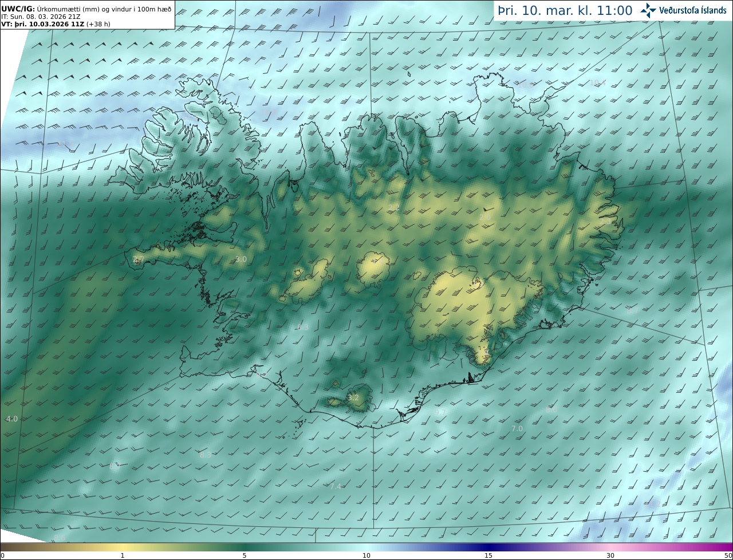Select the 'Þri. 10. mar. kl. 11:00' date label
The height and width of the screenshot is (560, 733).
click(565, 10)
